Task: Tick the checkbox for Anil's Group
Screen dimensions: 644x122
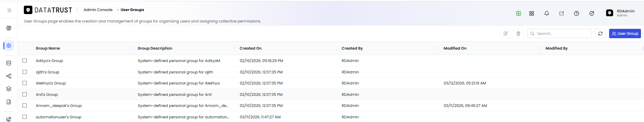Action: tap(24, 95)
